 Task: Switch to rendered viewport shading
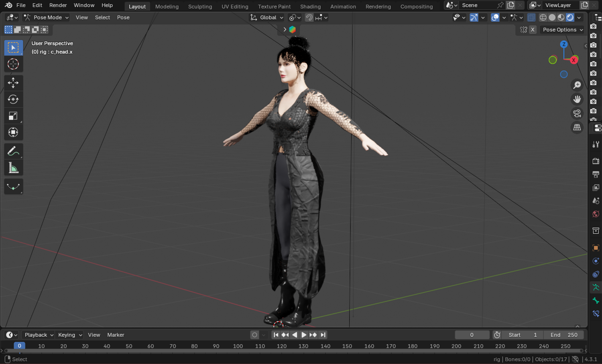(x=570, y=18)
